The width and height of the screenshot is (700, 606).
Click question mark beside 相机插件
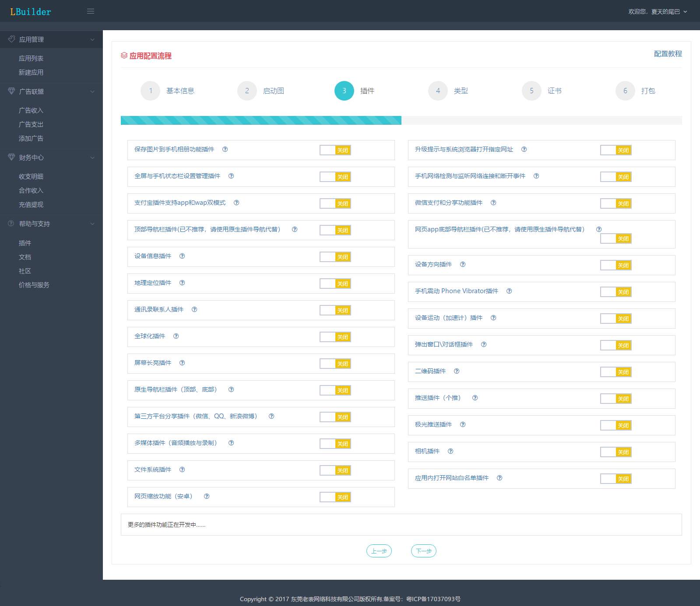tap(450, 451)
